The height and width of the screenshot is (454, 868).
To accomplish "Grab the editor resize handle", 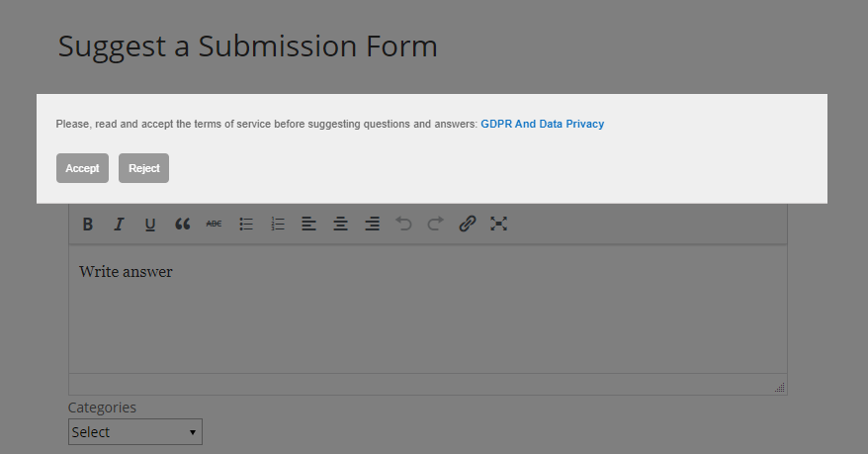I will point(779,387).
